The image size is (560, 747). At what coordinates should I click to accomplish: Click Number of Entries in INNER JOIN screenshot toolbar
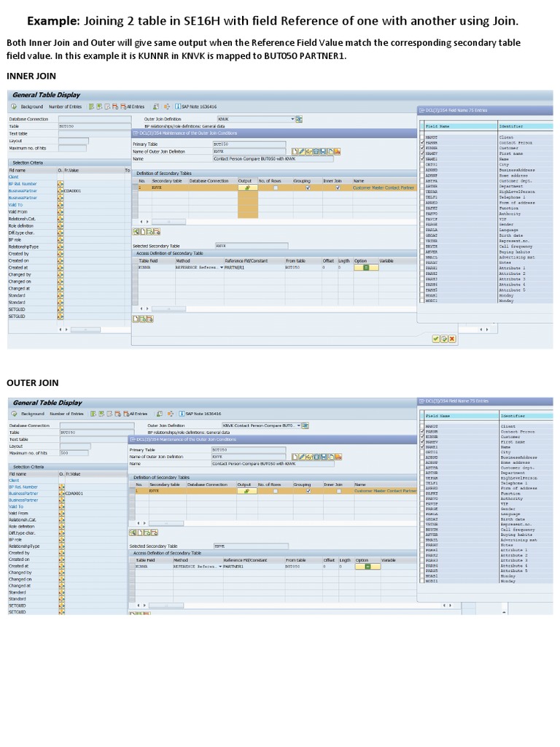65,107
